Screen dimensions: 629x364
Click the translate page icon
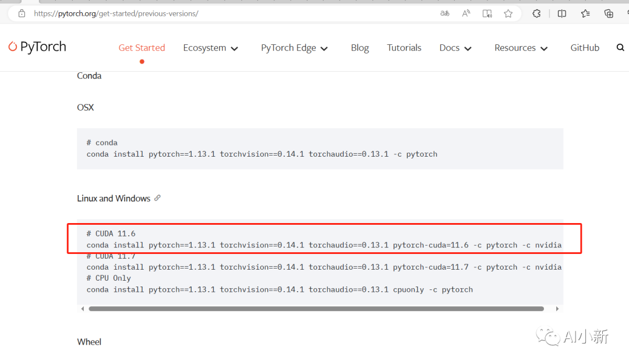click(x=444, y=13)
